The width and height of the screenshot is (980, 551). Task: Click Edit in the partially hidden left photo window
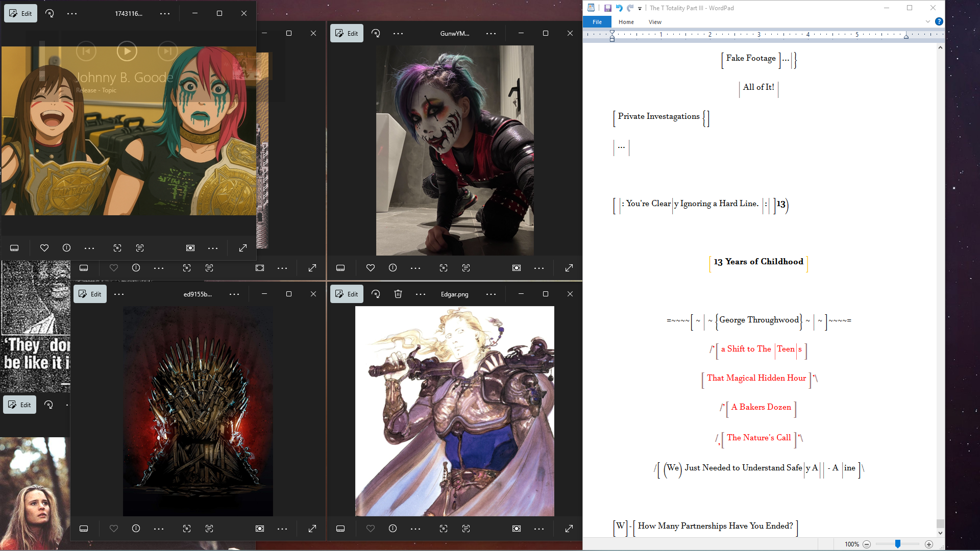tap(20, 405)
